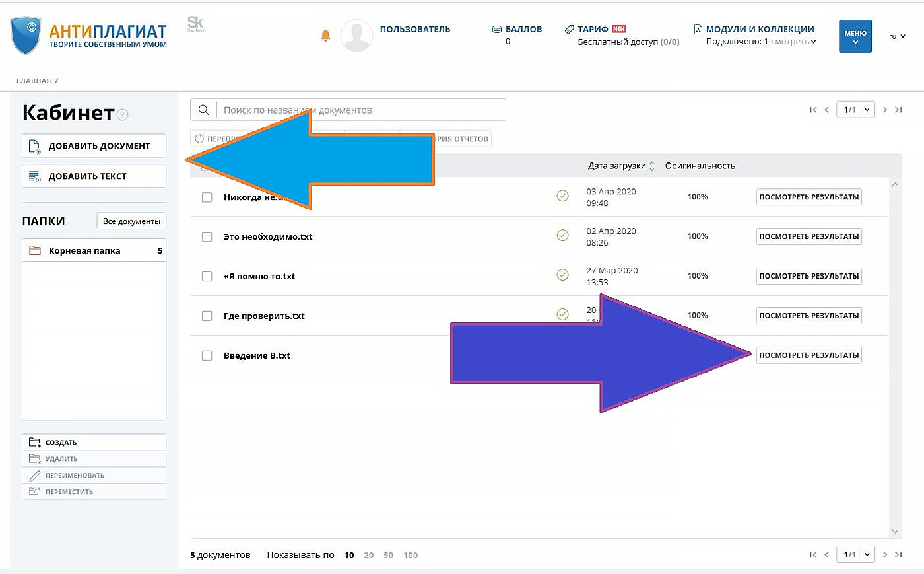The image size is (924, 574).
Task: Open the ru language selector
Action: (897, 36)
